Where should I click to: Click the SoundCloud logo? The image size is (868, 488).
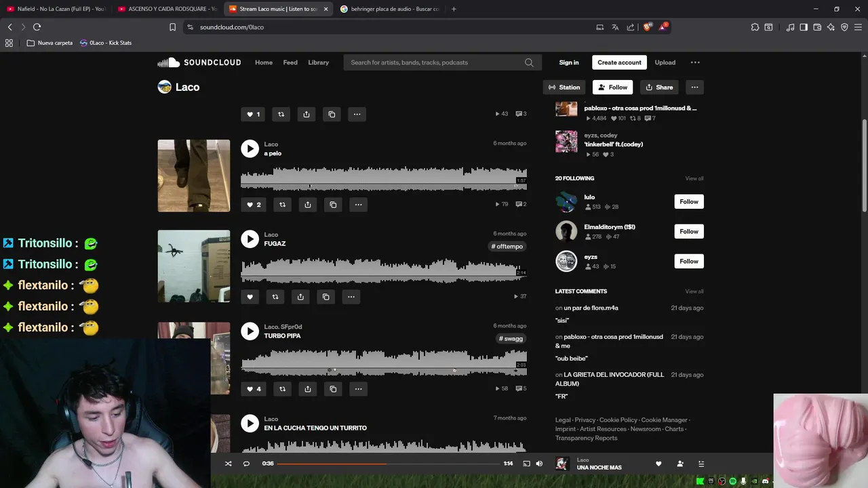coord(199,62)
